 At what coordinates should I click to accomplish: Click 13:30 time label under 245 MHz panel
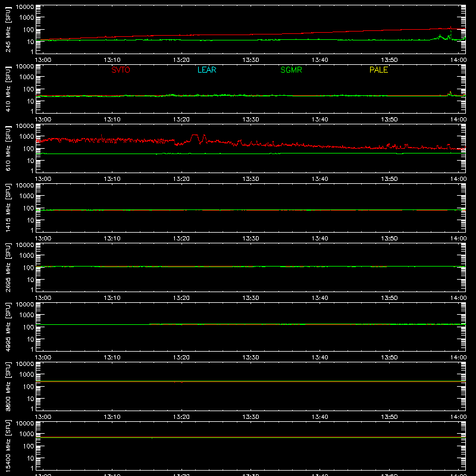[x=250, y=60]
